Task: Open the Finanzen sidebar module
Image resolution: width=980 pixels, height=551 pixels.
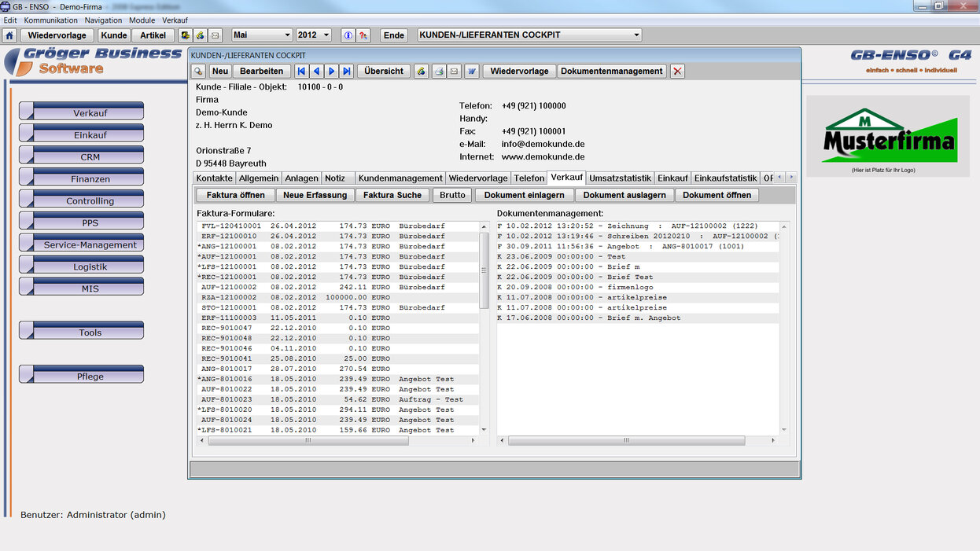Action: 82,178
